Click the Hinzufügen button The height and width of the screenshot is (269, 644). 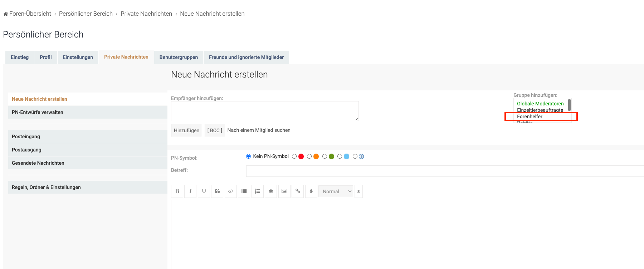186,130
